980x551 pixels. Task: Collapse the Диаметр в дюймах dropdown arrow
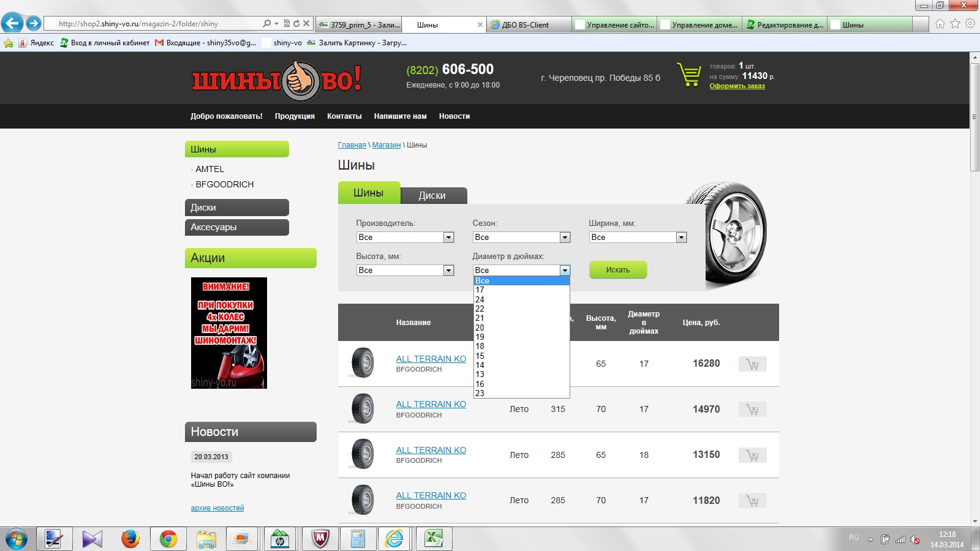[565, 270]
